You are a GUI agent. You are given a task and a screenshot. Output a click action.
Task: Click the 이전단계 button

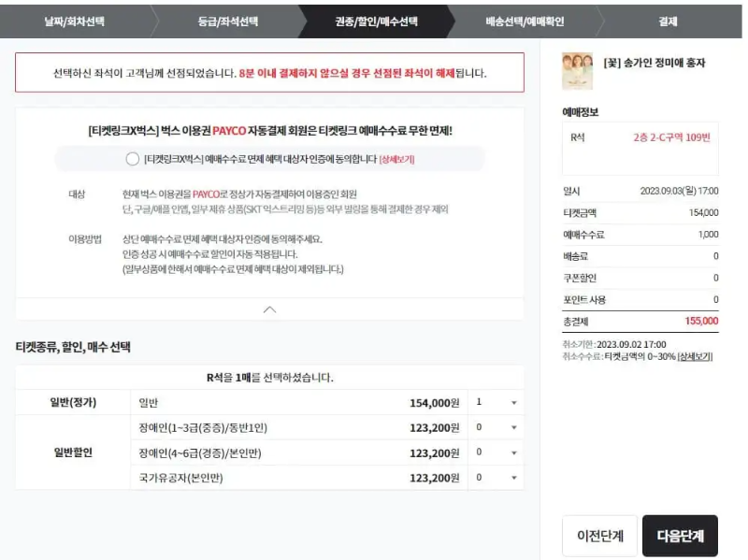(599, 536)
